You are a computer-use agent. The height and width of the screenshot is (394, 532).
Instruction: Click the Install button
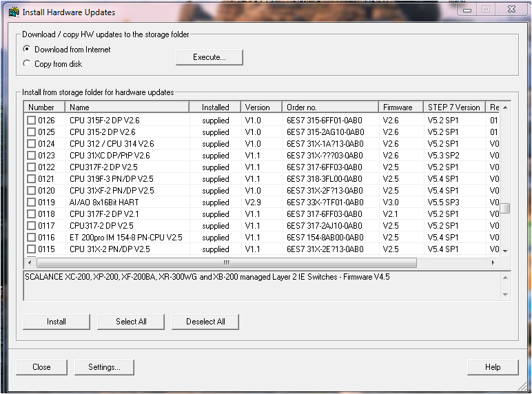click(x=57, y=322)
